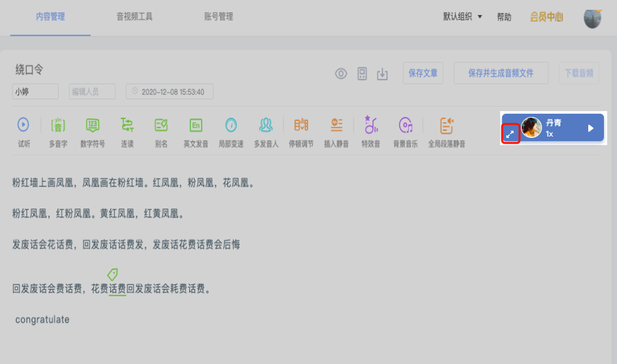Click the 编辑人员 editor field
This screenshot has width=617, height=364.
click(x=92, y=92)
